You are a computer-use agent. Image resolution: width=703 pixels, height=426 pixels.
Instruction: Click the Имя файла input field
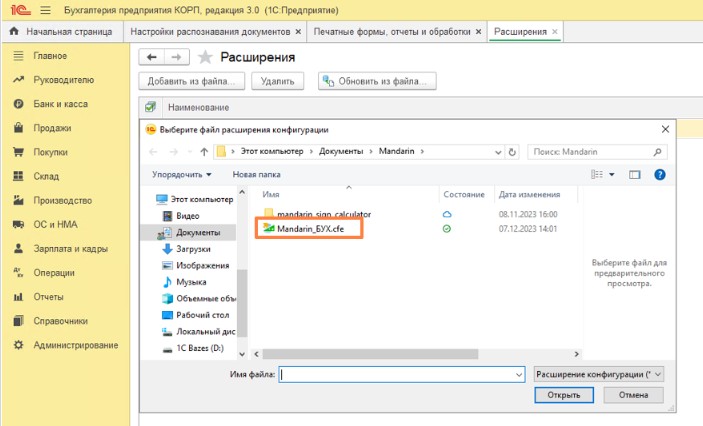402,374
